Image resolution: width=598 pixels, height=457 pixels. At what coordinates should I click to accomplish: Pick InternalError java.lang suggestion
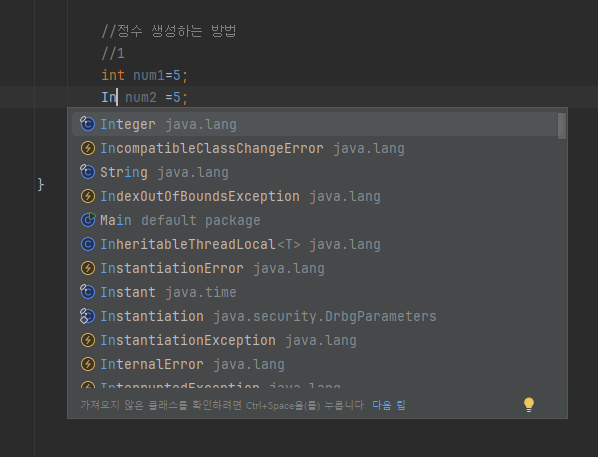pos(315,364)
